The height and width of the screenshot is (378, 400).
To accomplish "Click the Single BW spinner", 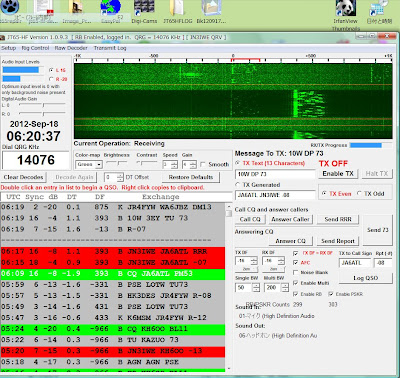I will point(247,287).
